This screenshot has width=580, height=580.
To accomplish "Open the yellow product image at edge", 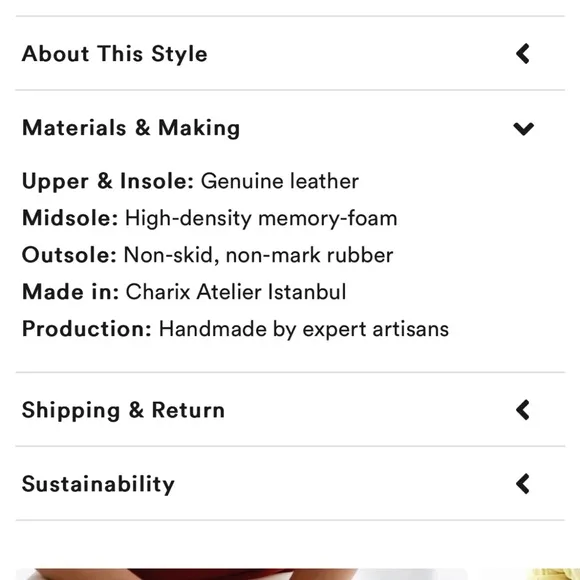I will click(554, 574).
